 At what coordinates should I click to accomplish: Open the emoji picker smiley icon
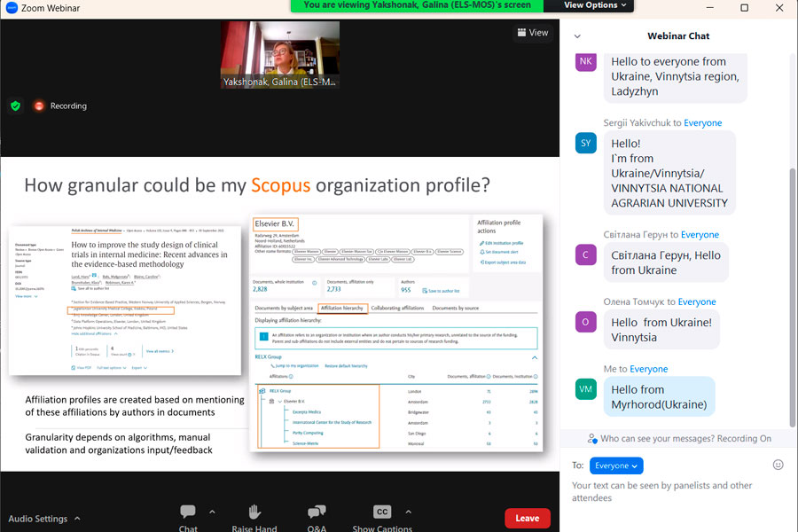point(778,465)
